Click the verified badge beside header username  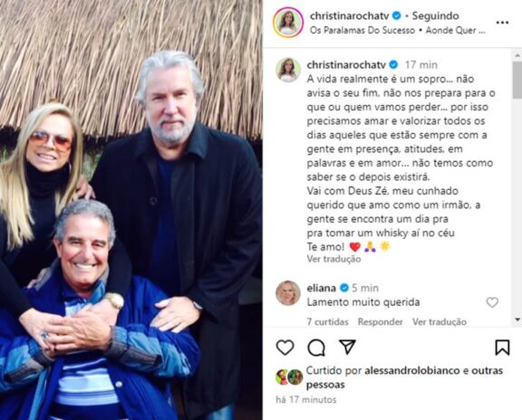click(x=397, y=15)
